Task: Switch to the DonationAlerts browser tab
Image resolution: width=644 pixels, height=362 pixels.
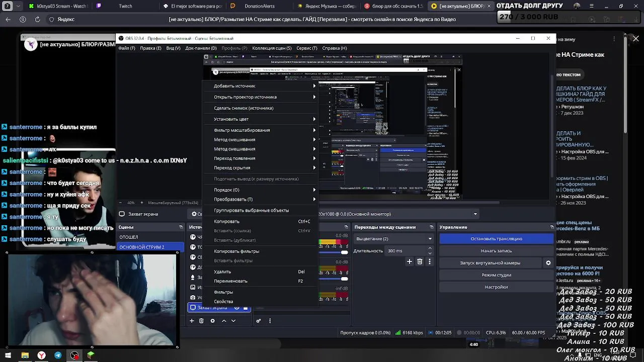Action: 259,6
